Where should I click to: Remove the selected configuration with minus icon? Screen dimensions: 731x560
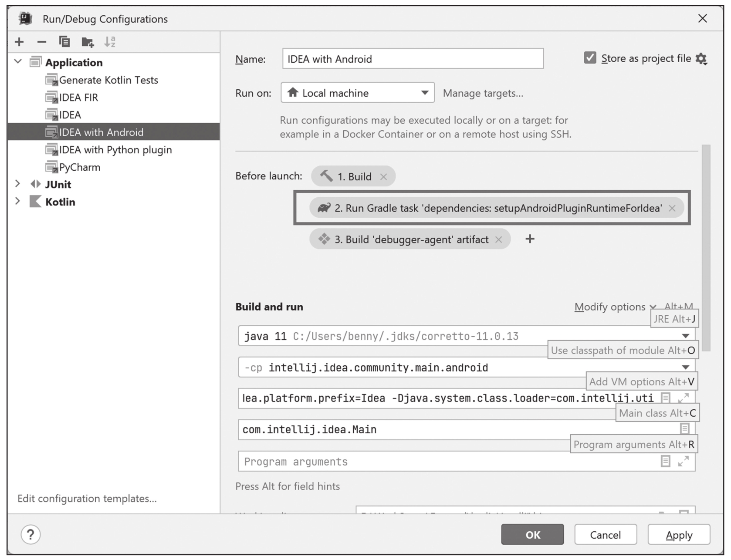point(42,42)
